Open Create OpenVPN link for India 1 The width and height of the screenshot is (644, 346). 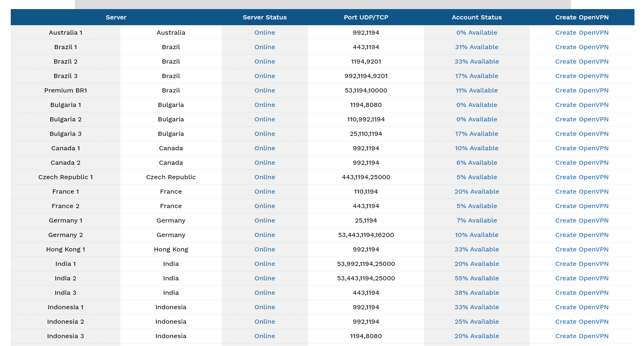coord(582,264)
